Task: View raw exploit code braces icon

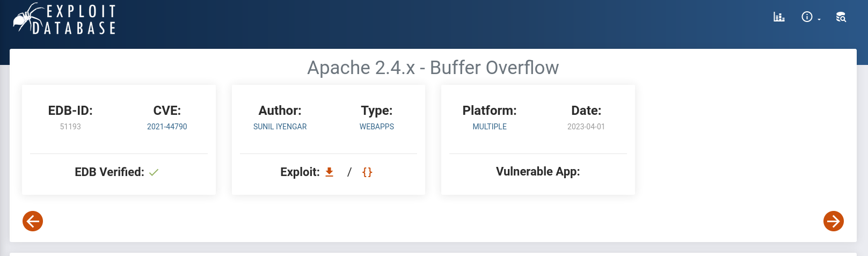Action: coord(367,172)
